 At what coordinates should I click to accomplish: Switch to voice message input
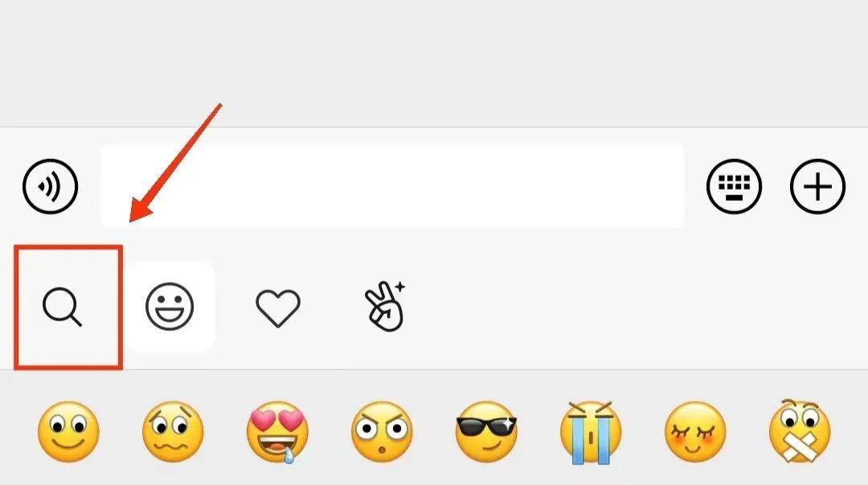coord(51,186)
